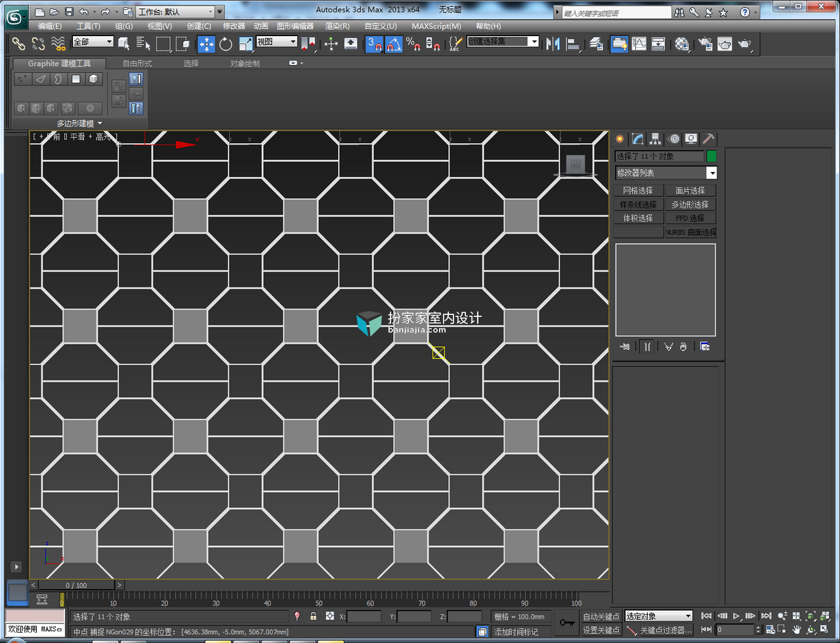
Task: Click the Unlink Selection tool
Action: click(39, 44)
